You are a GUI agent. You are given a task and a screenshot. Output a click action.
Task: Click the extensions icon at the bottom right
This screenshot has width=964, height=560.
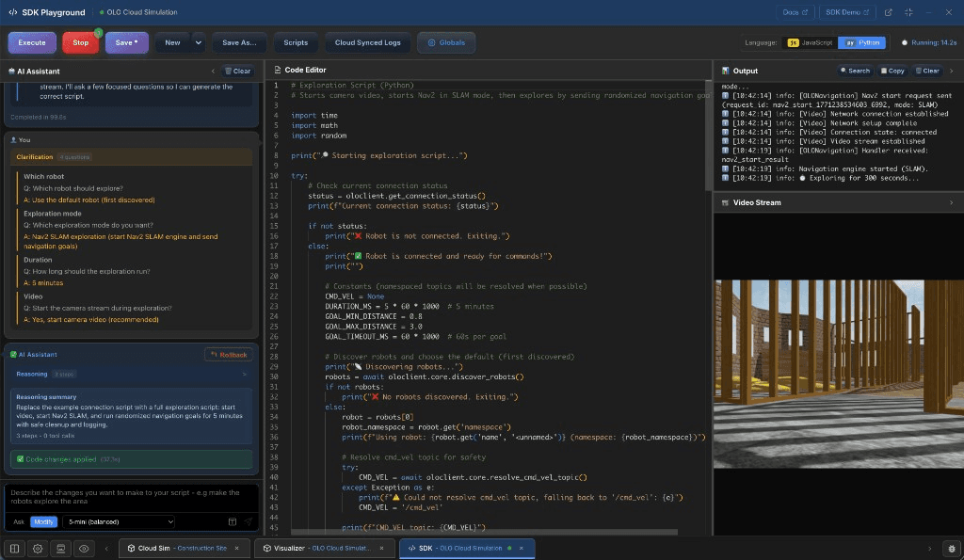(950, 549)
